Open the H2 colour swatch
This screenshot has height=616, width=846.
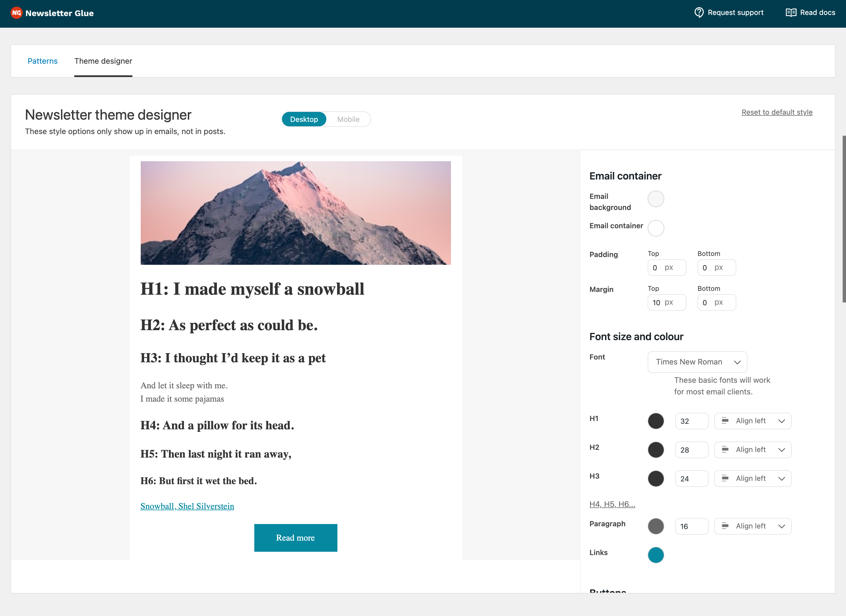pyautogui.click(x=656, y=450)
